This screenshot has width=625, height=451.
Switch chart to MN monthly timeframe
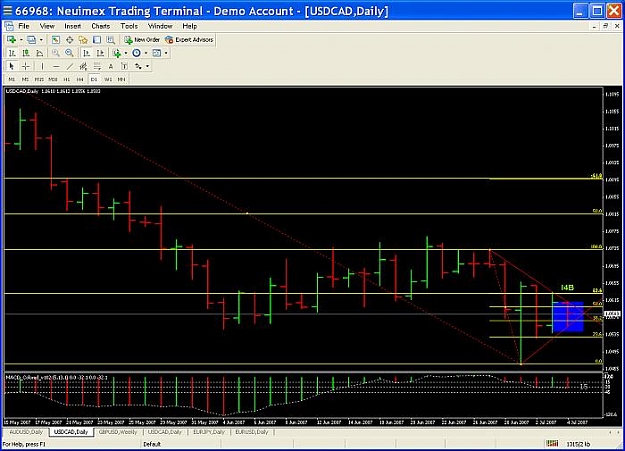pos(122,79)
